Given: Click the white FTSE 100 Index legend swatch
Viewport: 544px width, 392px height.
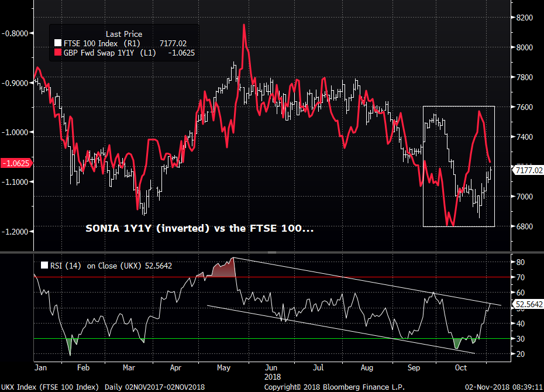Looking at the screenshot, I should coord(57,43).
